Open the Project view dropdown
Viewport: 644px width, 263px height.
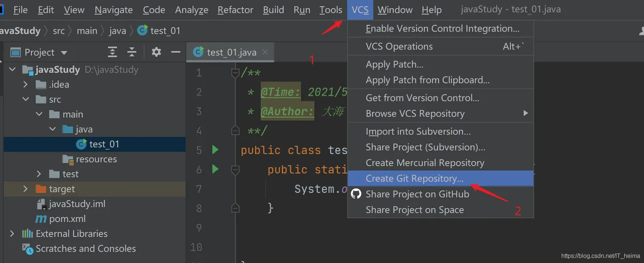[x=64, y=53]
